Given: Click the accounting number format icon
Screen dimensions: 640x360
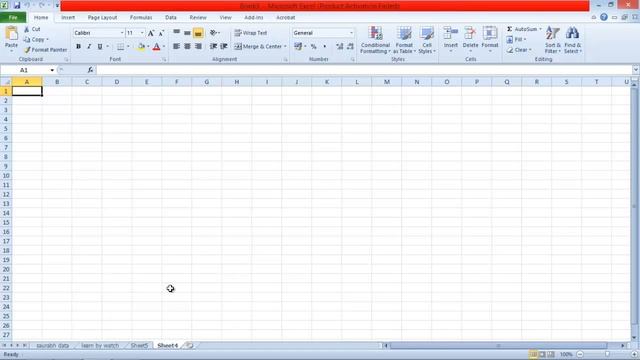Looking at the screenshot, I should click(298, 47).
